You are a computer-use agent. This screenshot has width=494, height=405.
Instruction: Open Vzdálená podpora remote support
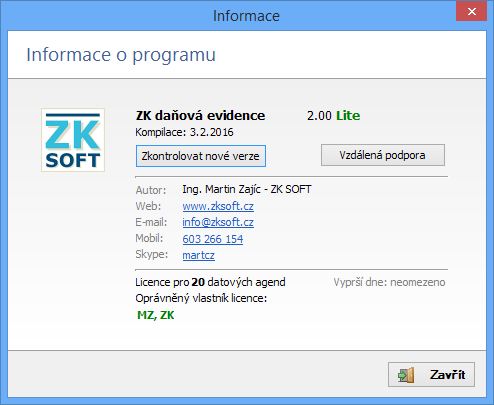[383, 155]
